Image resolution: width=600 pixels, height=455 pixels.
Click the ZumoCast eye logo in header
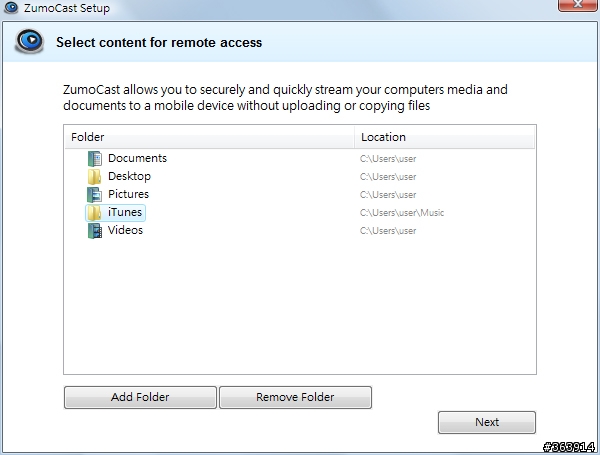(29, 41)
